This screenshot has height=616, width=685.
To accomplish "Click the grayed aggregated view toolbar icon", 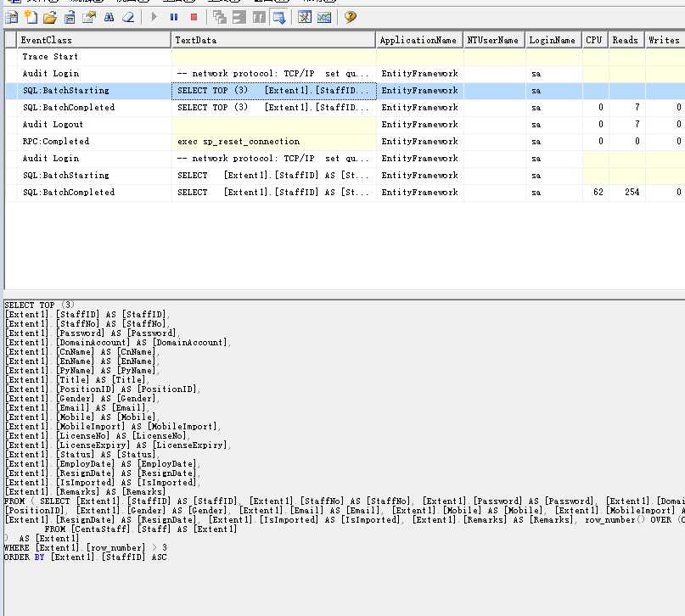I will coord(239,18).
